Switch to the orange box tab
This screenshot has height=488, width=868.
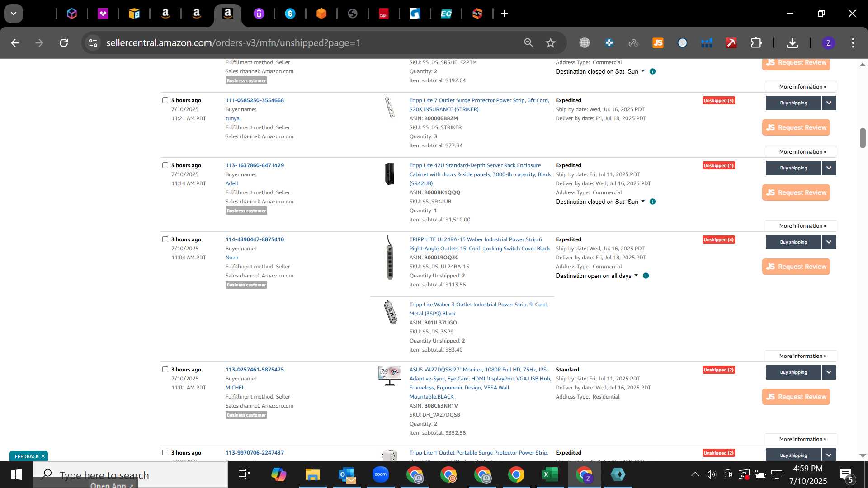pyautogui.click(x=321, y=14)
